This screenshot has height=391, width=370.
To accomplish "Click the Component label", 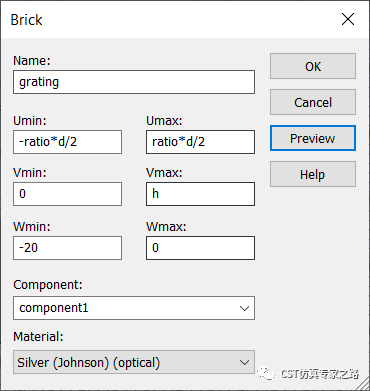I will pos(48,285).
